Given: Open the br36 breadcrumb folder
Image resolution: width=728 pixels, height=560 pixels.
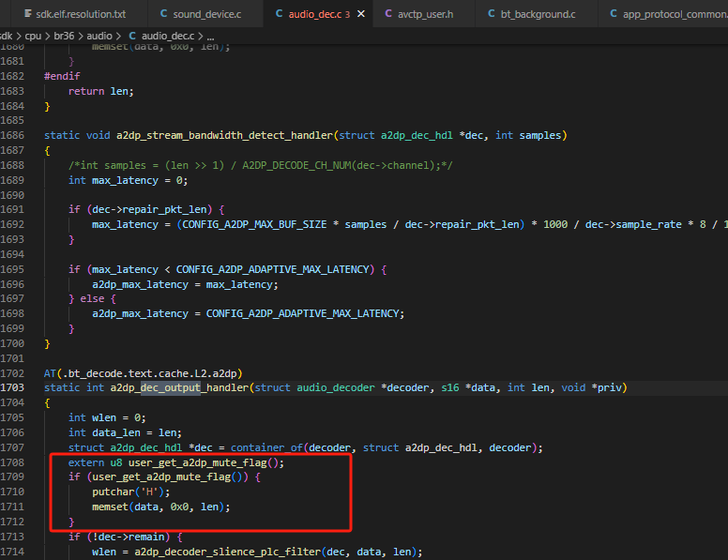Looking at the screenshot, I should tap(64, 36).
